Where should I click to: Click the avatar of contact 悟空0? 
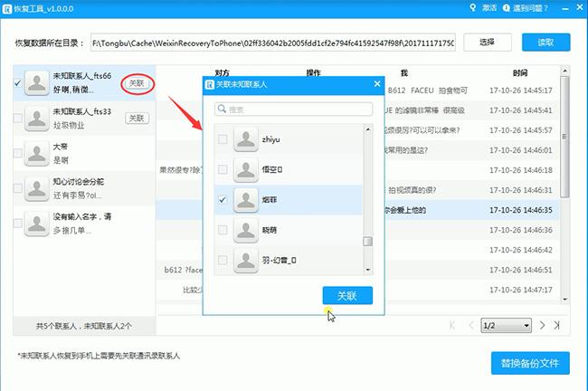coord(246,169)
